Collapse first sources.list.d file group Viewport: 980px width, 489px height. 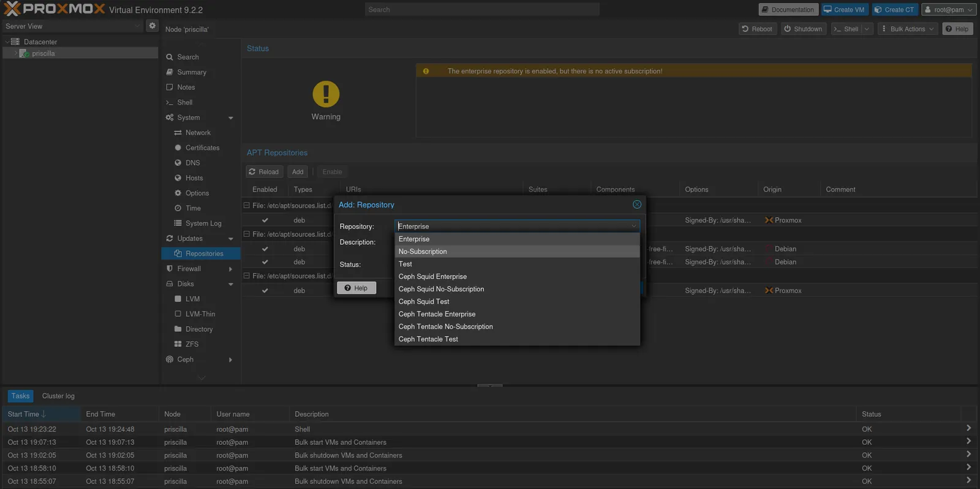click(x=247, y=206)
